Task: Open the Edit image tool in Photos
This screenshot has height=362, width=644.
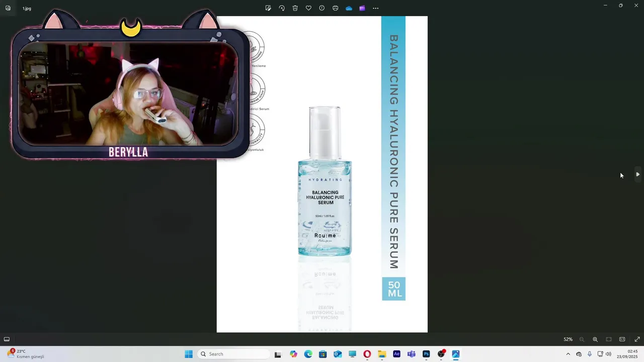Action: (x=268, y=8)
